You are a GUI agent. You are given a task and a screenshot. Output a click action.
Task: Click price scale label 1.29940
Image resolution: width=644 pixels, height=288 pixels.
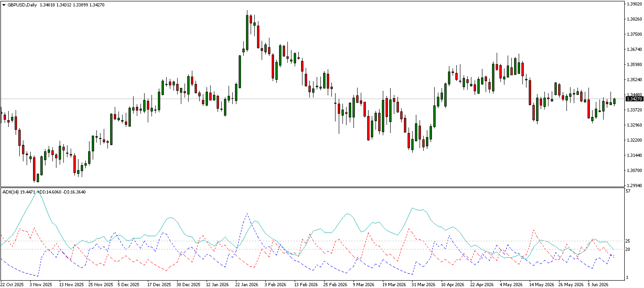click(634, 186)
